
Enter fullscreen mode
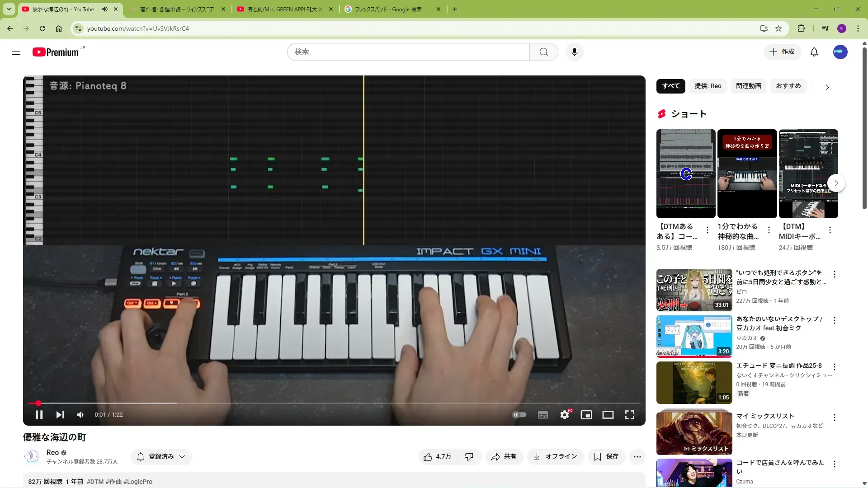630,415
